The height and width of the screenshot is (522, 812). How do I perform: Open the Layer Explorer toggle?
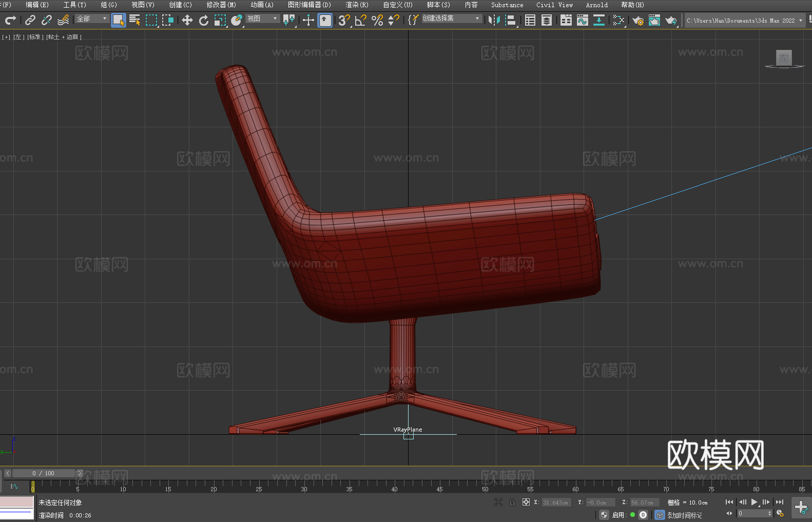tap(547, 20)
